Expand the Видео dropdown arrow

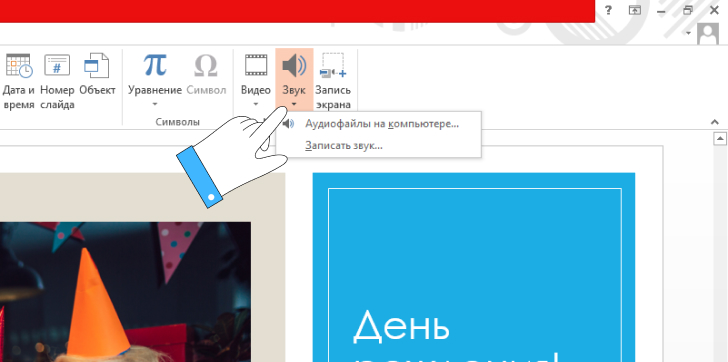[x=256, y=104]
